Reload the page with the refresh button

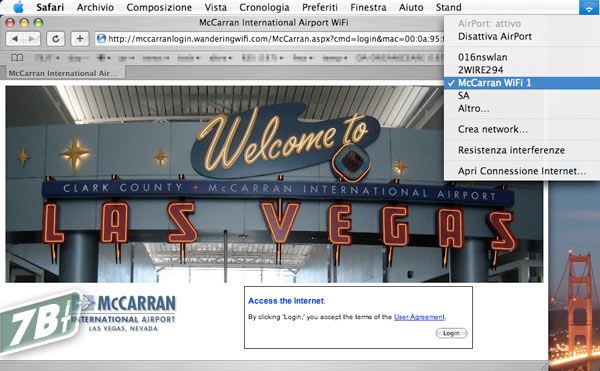tap(55, 39)
